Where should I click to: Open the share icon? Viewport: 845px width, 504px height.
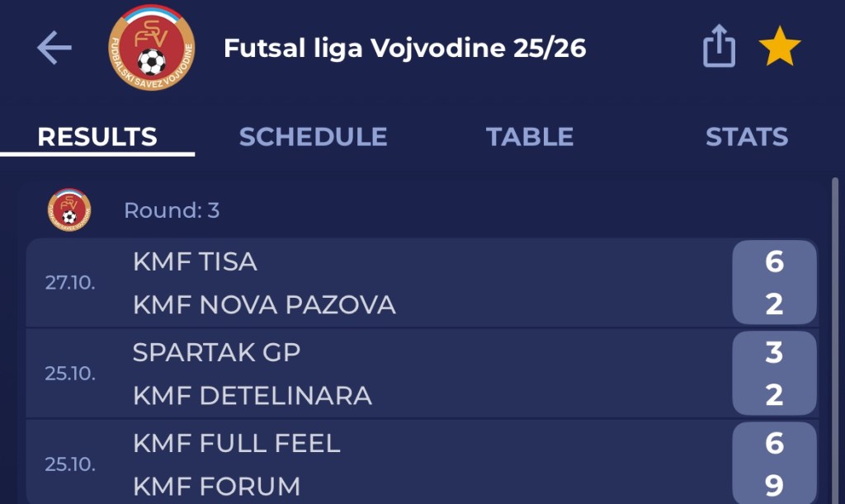(x=718, y=48)
